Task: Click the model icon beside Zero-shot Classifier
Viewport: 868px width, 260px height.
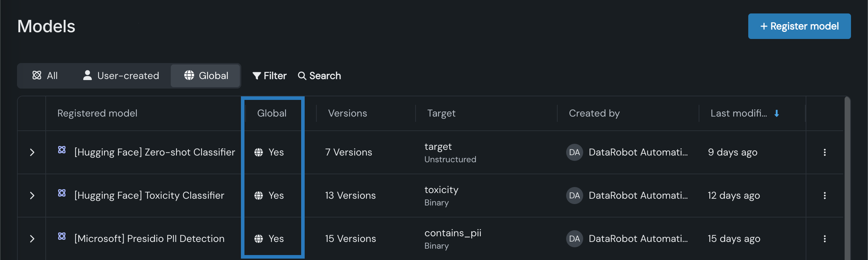Action: pyautogui.click(x=62, y=150)
